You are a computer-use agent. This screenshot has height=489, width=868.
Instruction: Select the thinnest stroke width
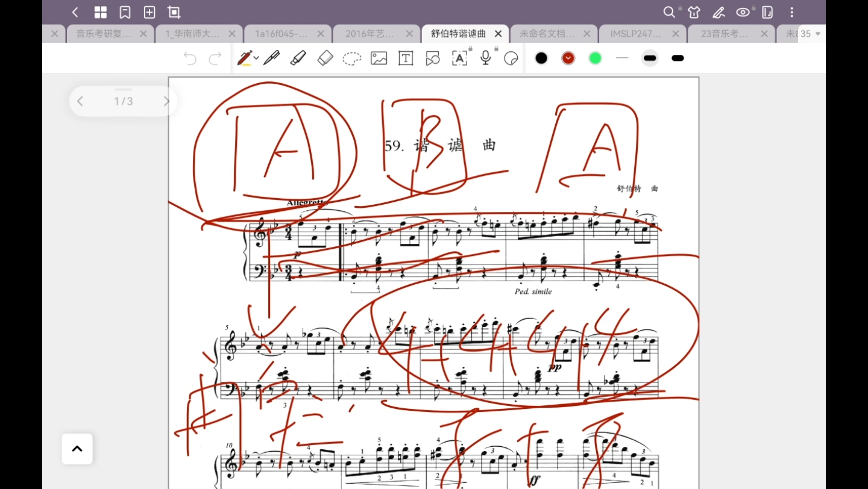pos(622,58)
